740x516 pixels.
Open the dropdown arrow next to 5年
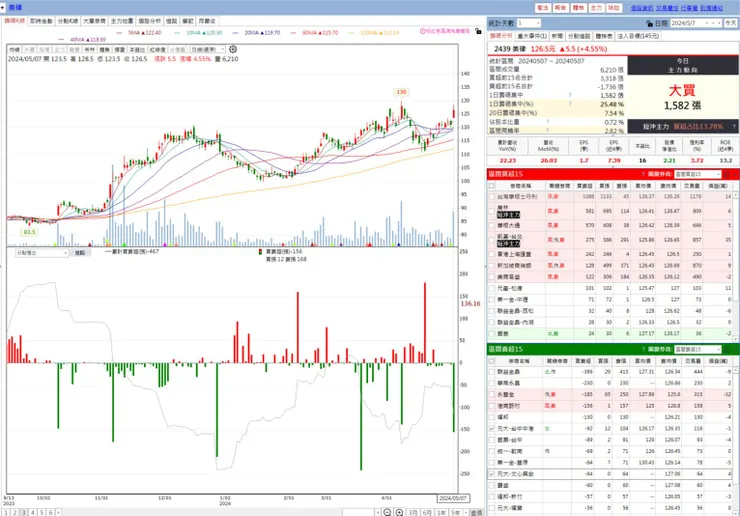click(x=466, y=512)
